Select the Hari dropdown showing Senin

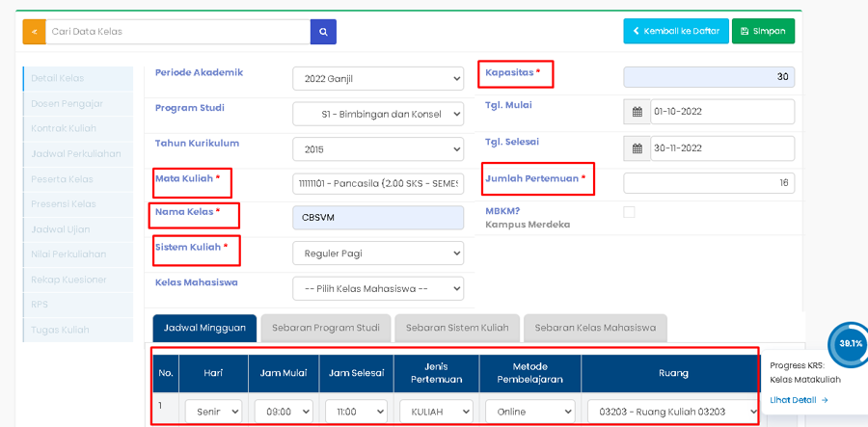pyautogui.click(x=213, y=412)
